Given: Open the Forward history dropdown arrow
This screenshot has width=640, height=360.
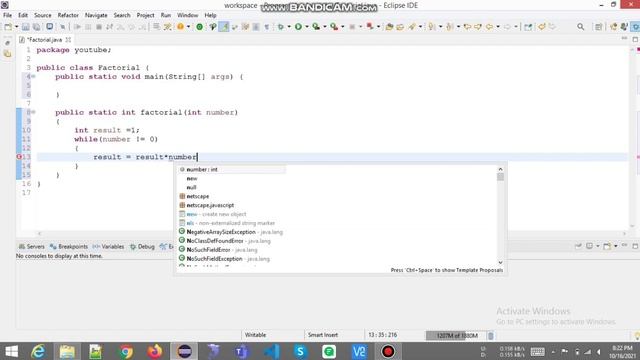Looking at the screenshot, I should 516,27.
